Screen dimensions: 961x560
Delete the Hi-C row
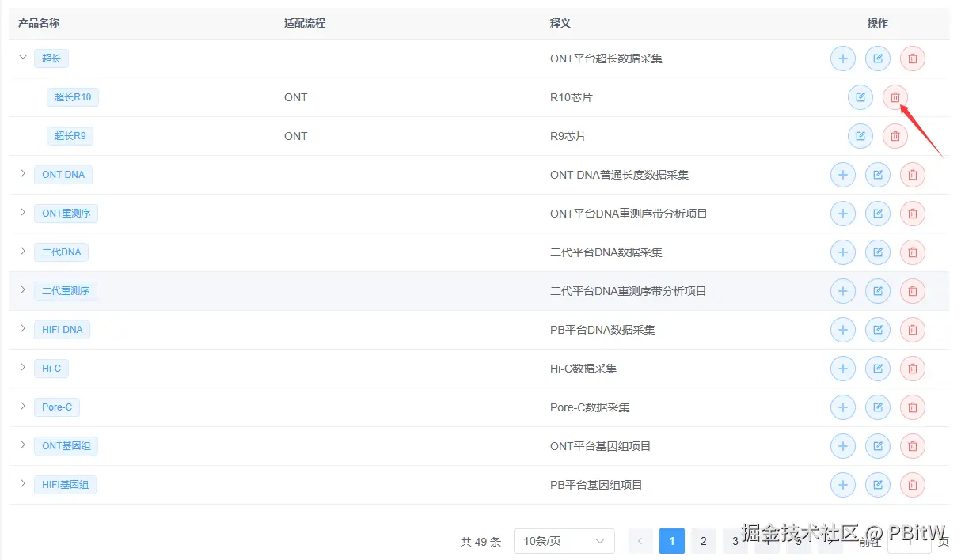[913, 369]
